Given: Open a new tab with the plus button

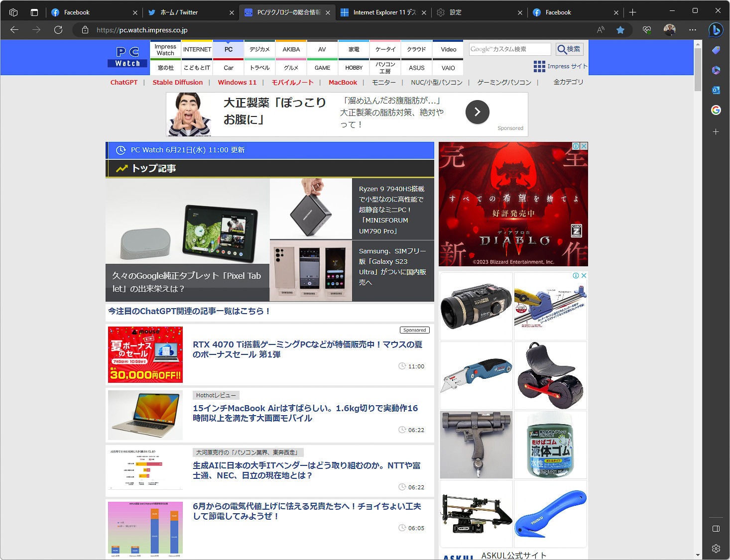Looking at the screenshot, I should tap(633, 12).
